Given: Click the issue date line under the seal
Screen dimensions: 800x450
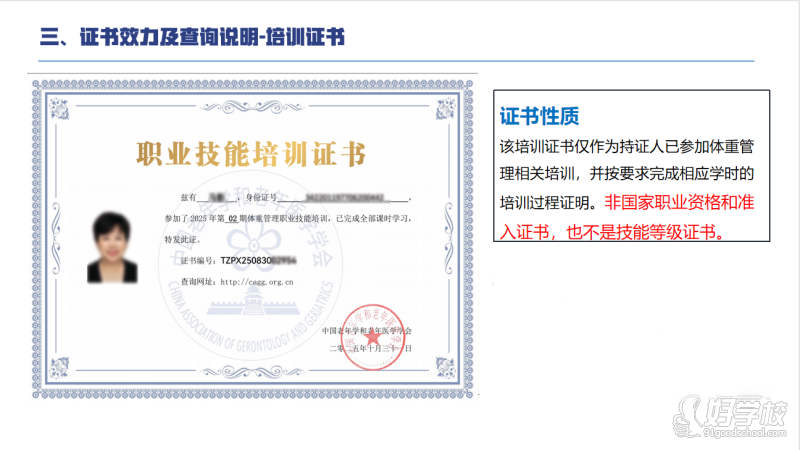Looking at the screenshot, I should click(x=370, y=348).
